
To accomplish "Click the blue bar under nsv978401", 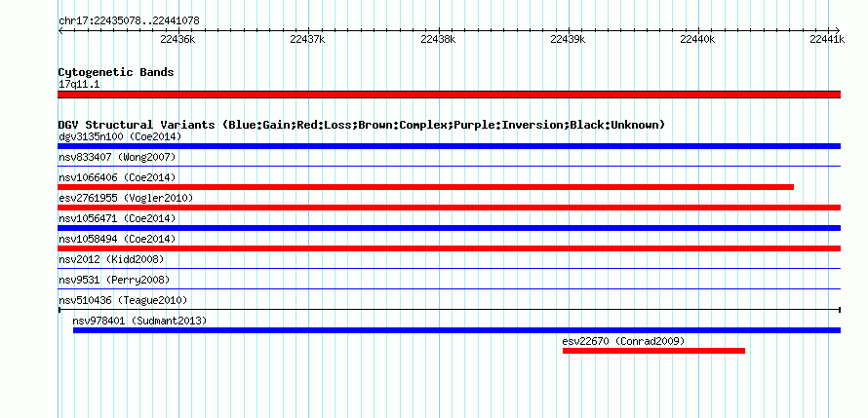I will click(x=456, y=330).
